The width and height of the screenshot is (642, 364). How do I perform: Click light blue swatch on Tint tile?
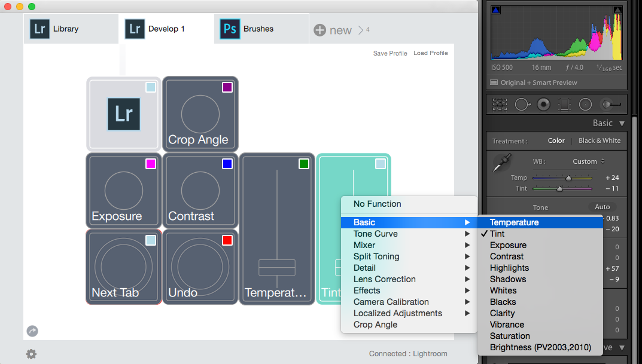click(381, 164)
